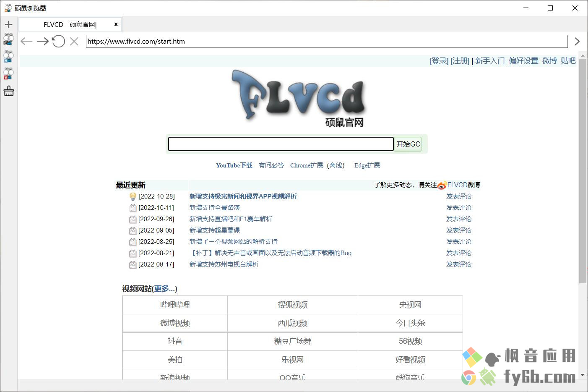Click the notepad icon beside 2022-09-26
The image size is (588, 392).
(x=133, y=219)
